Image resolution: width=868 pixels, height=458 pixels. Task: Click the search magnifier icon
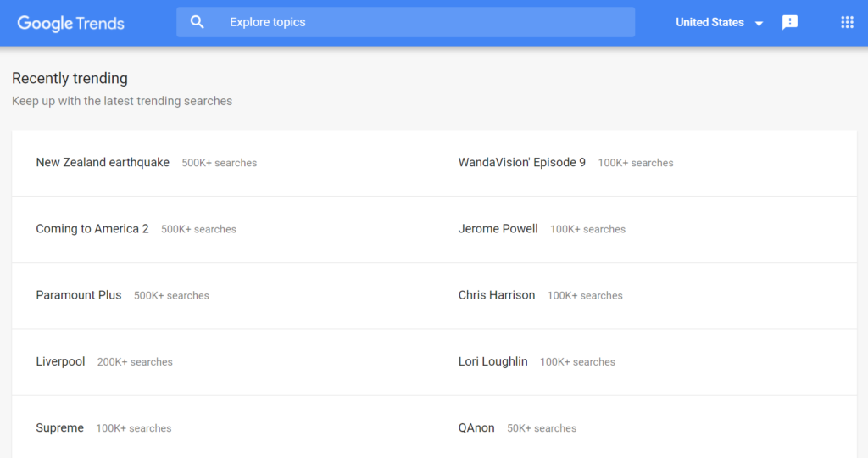click(197, 22)
